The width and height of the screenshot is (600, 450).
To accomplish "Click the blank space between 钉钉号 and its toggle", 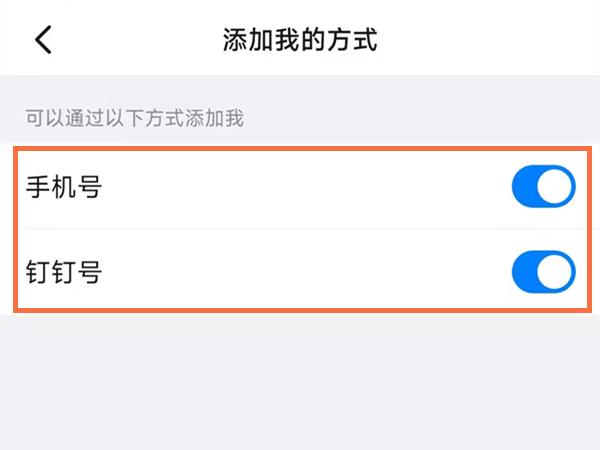I will tap(300, 271).
